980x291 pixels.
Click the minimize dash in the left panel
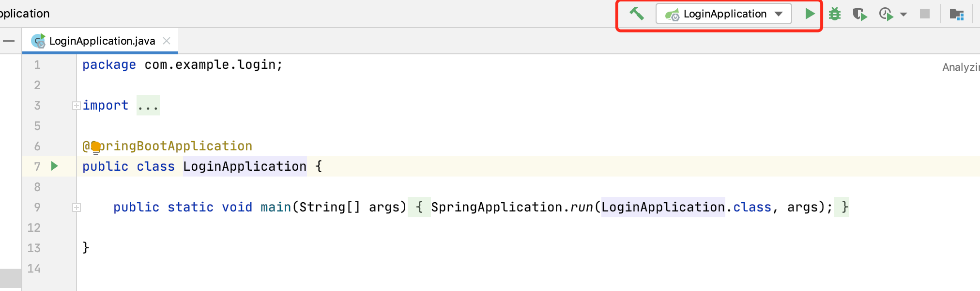9,41
